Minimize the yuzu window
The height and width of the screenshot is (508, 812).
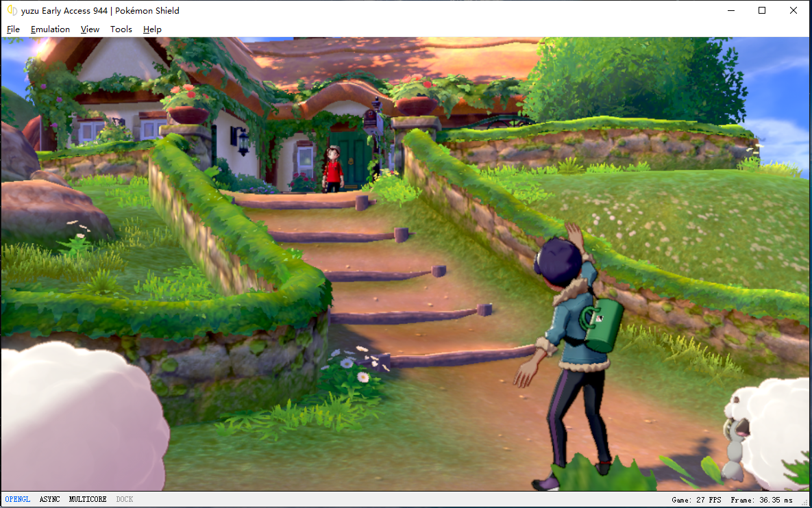[x=730, y=11]
